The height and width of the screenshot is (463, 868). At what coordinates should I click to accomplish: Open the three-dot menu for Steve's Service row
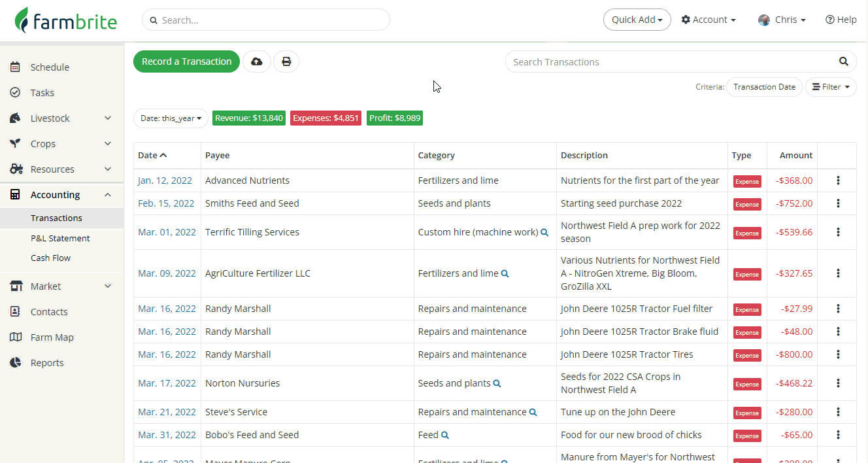(838, 412)
